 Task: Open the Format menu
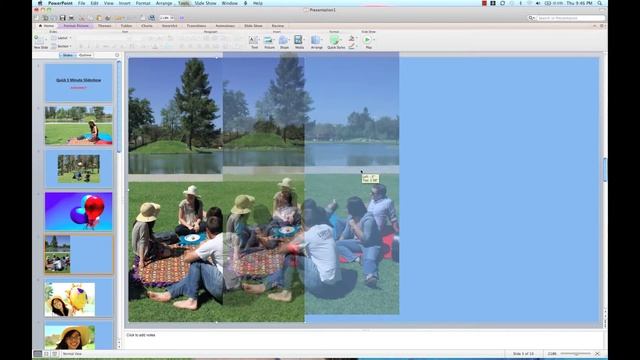coord(143,3)
